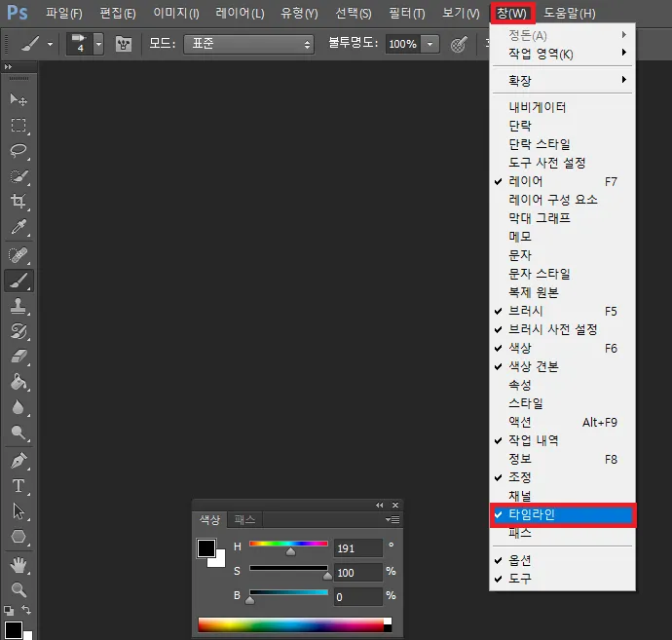The image size is (672, 640).
Task: Open the tool preset picker arrow
Action: [x=50, y=44]
